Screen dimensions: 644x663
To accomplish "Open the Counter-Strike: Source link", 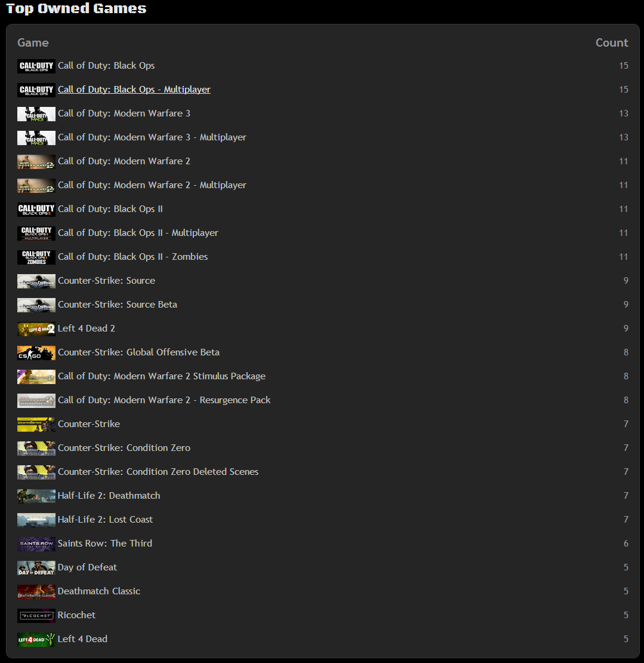I will (106, 281).
